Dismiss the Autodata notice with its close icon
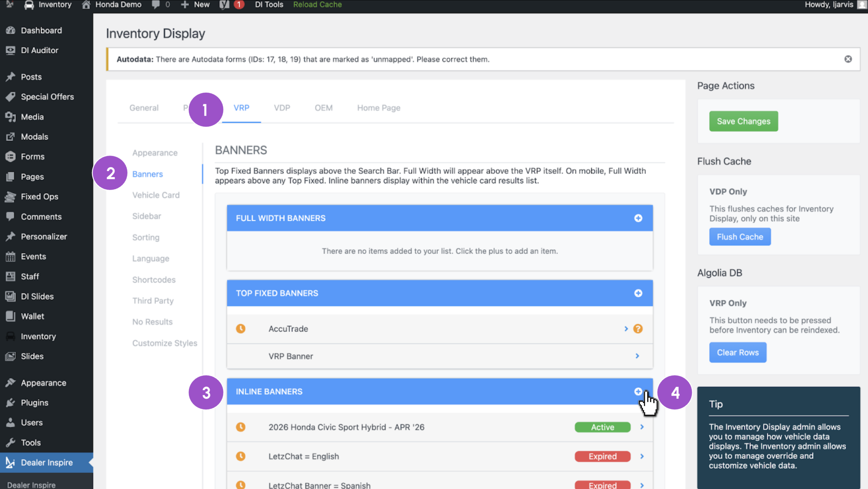The height and width of the screenshot is (489, 868). (848, 59)
